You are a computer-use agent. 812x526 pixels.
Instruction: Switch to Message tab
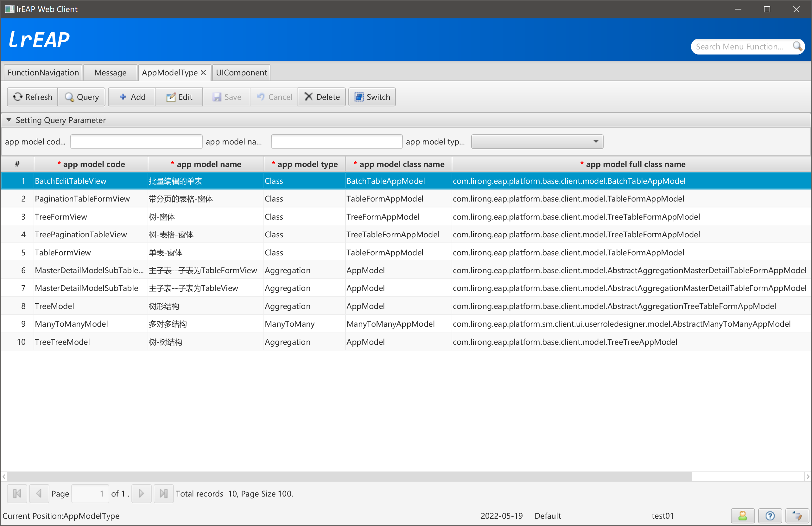tap(110, 72)
